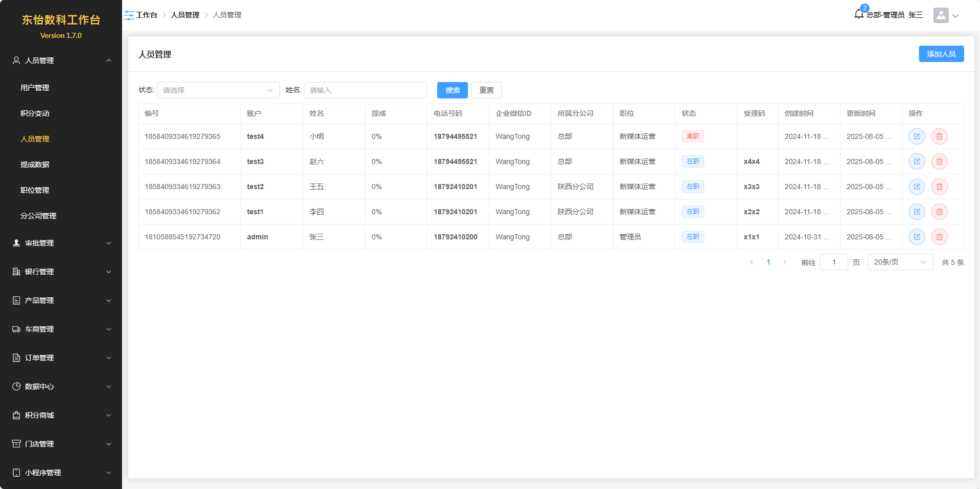Open the 20条/页 page size dropdown
Screen dimensions: 980x489
900,262
